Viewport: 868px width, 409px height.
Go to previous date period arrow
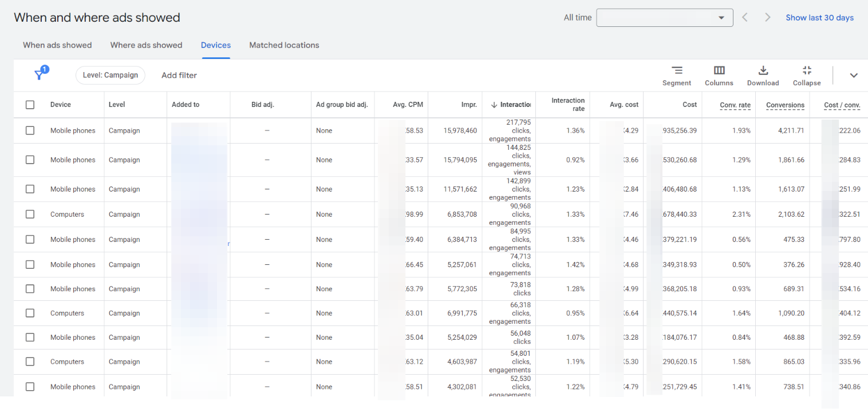[745, 18]
